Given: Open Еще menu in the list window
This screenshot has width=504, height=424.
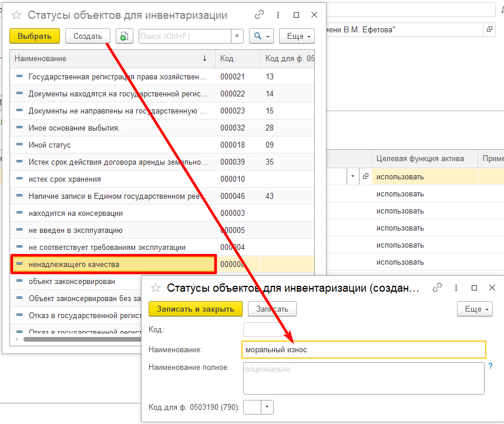Looking at the screenshot, I should pyautogui.click(x=297, y=36).
